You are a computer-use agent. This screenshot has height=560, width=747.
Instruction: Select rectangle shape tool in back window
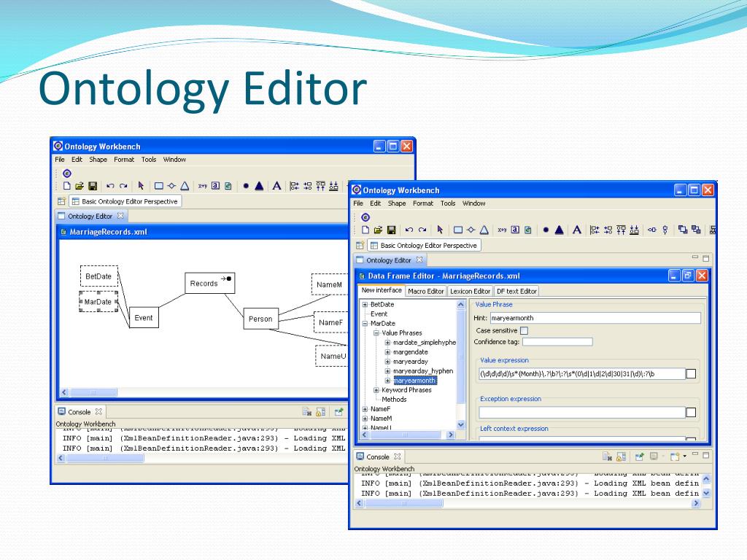(x=159, y=186)
